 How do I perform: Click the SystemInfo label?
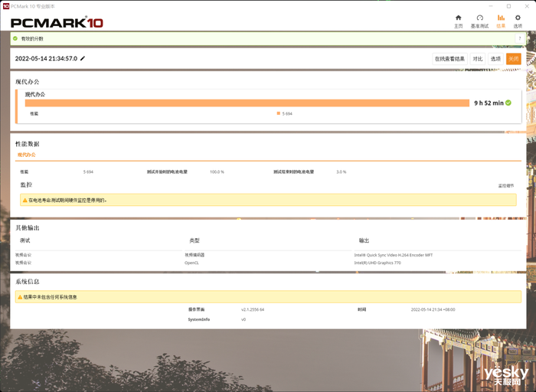(x=198, y=319)
